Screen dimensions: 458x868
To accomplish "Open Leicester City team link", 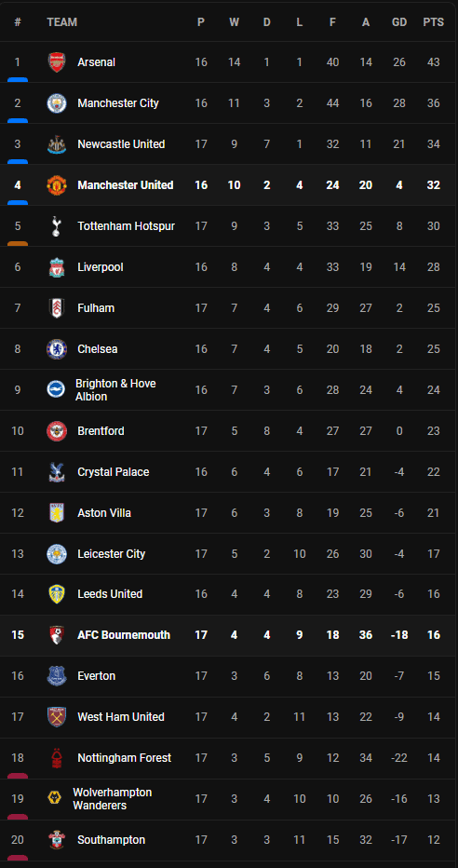I will click(111, 553).
